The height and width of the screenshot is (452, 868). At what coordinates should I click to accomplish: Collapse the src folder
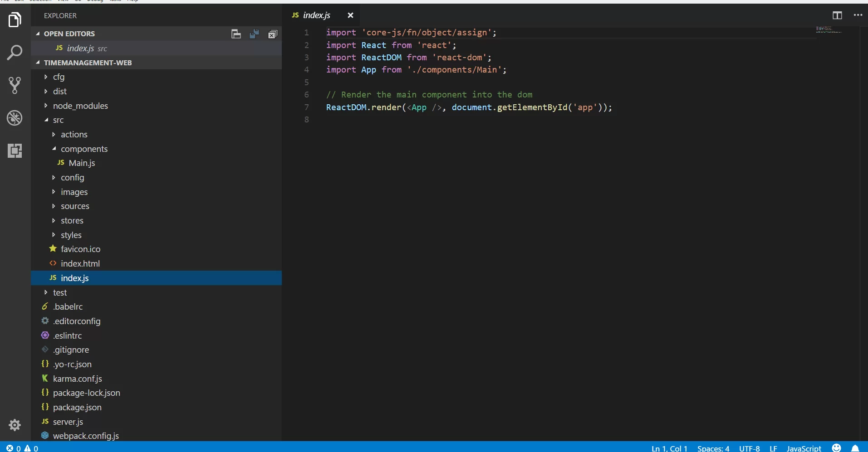pyautogui.click(x=46, y=120)
